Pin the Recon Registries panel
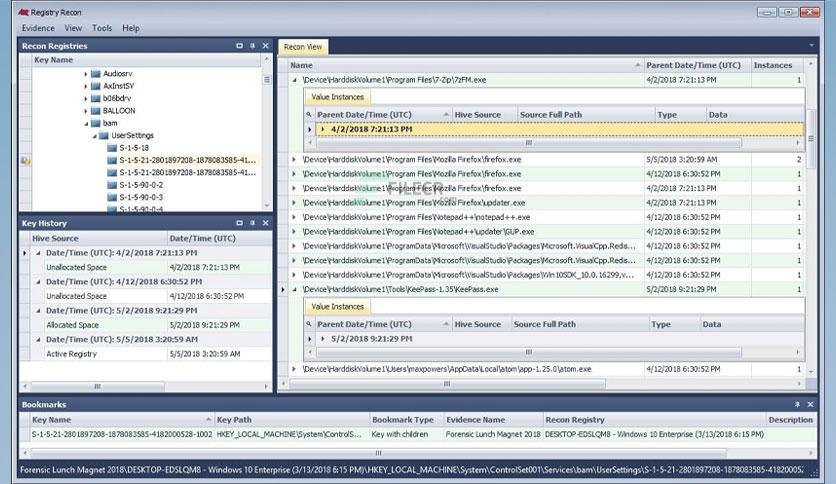Viewport: 836px width, 484px height. [x=253, y=46]
